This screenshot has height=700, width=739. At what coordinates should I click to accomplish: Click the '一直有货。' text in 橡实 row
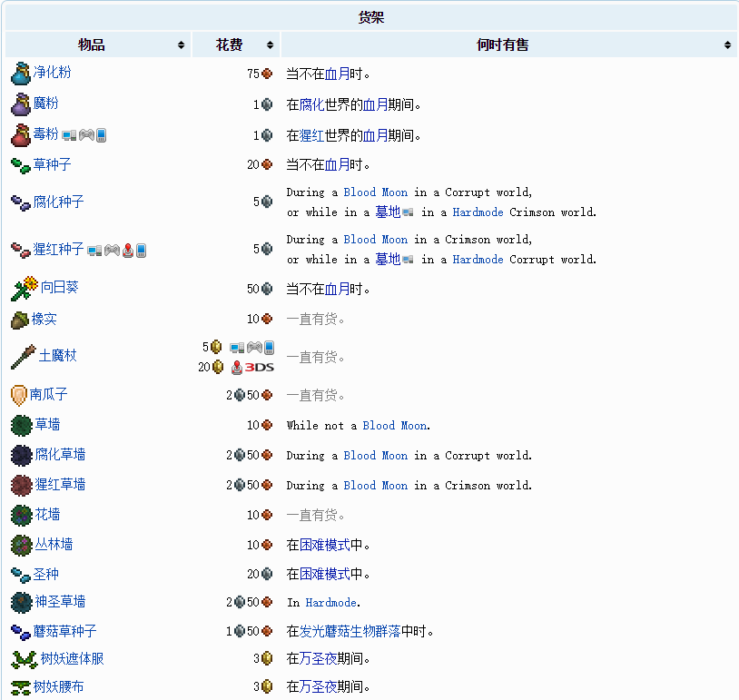[x=315, y=319]
